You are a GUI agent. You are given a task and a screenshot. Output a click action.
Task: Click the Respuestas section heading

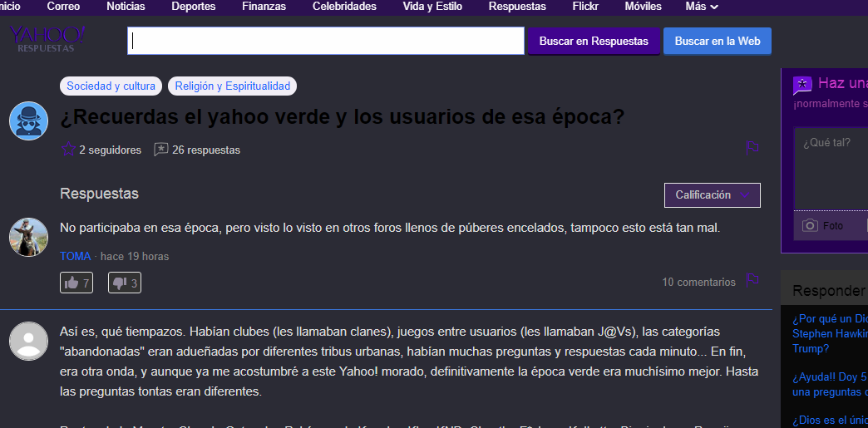click(x=99, y=194)
